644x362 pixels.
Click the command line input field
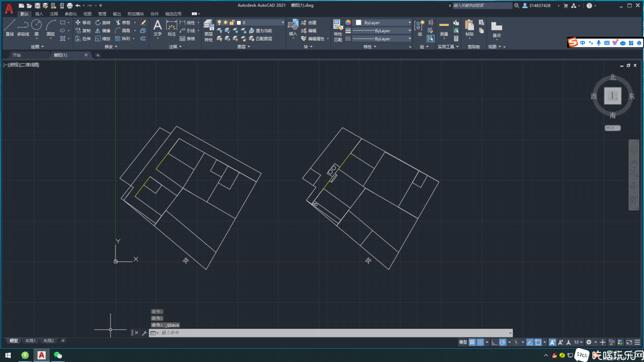[331, 333]
